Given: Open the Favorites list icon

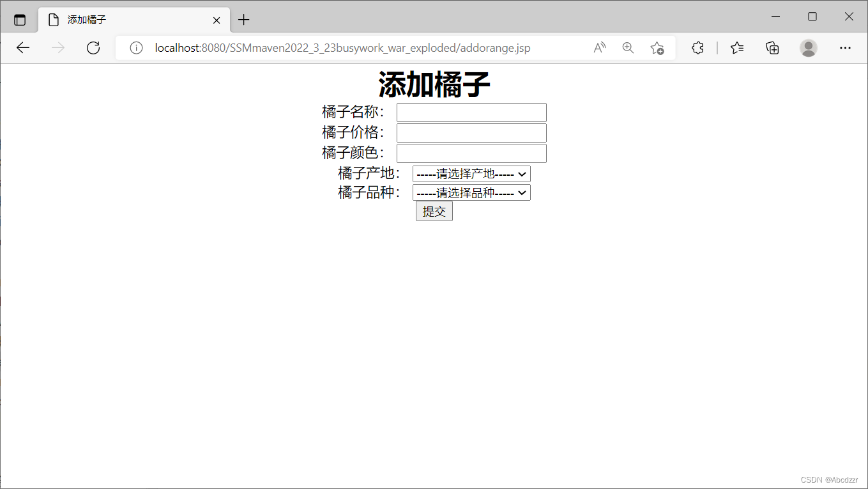Looking at the screenshot, I should pos(737,48).
